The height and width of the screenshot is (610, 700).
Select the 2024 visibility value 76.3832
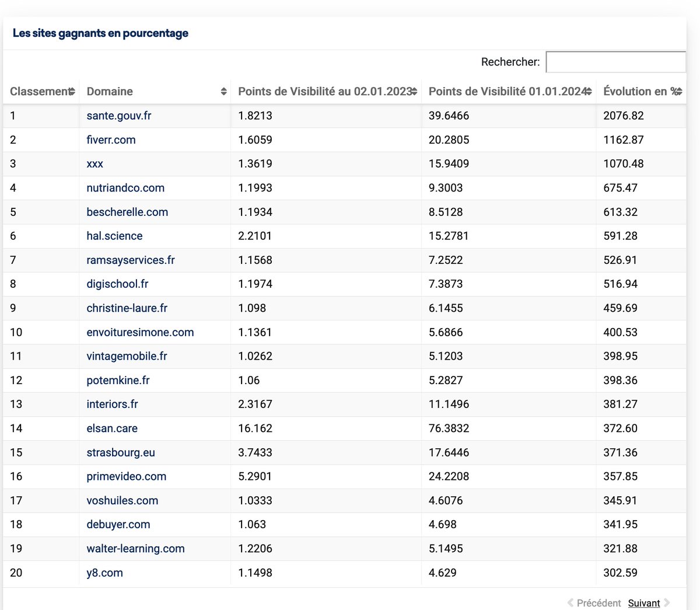coord(449,428)
